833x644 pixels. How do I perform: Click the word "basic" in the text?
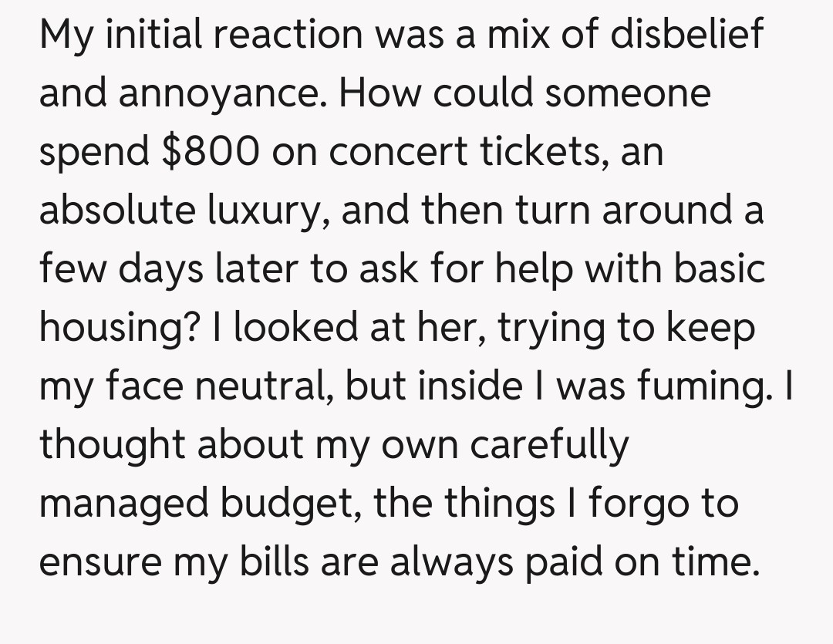click(x=720, y=269)
